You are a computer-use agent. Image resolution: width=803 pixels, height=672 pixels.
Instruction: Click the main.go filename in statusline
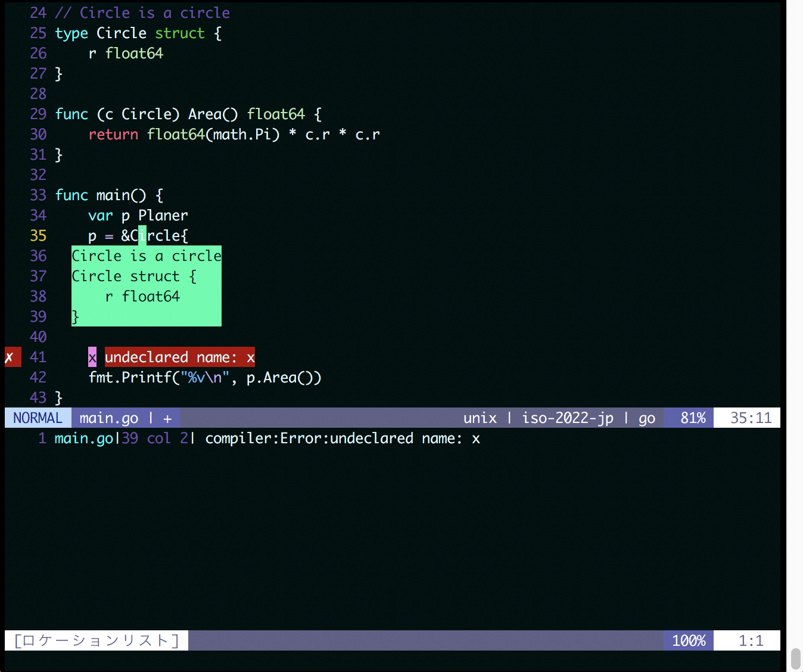[109, 418]
